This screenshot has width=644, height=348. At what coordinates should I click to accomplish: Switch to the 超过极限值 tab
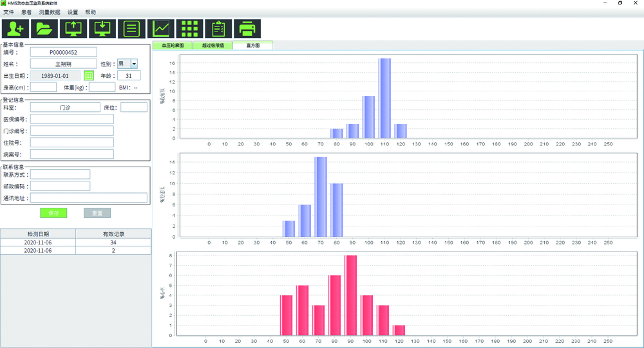click(x=213, y=46)
